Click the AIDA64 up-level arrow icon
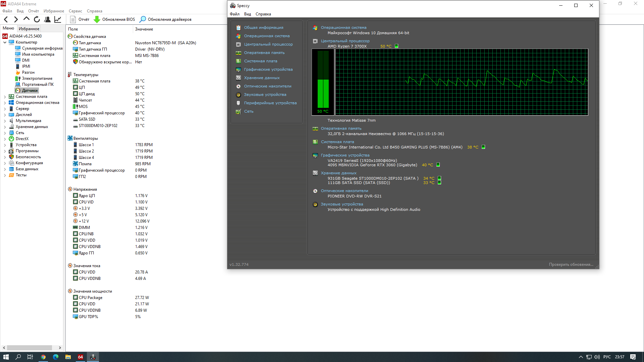This screenshot has height=362, width=644. (x=26, y=19)
